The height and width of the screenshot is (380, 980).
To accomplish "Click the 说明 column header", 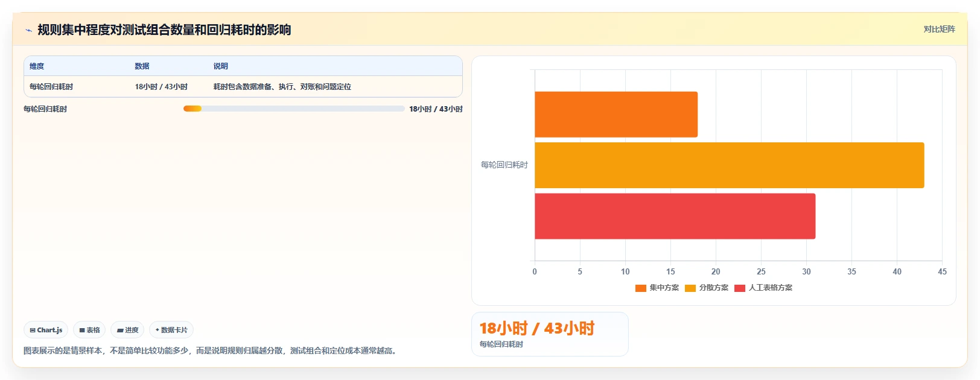I will click(x=220, y=66).
